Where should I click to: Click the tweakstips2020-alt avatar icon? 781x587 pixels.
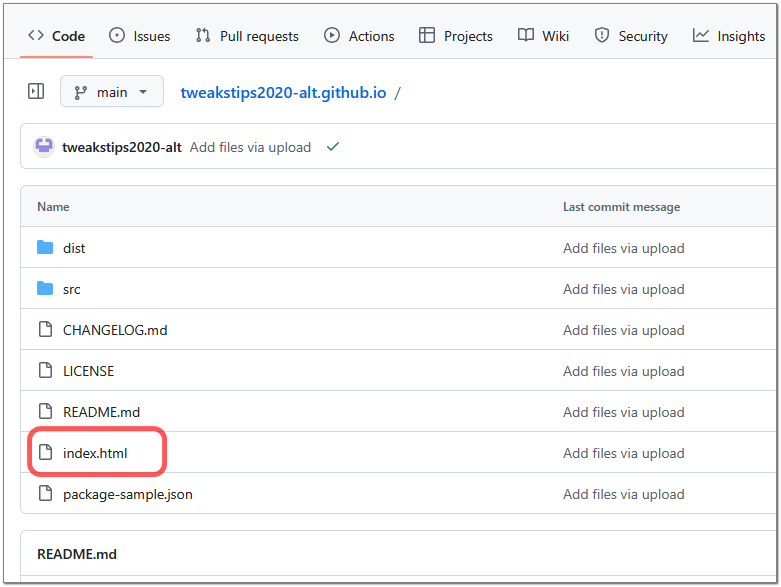(x=44, y=147)
